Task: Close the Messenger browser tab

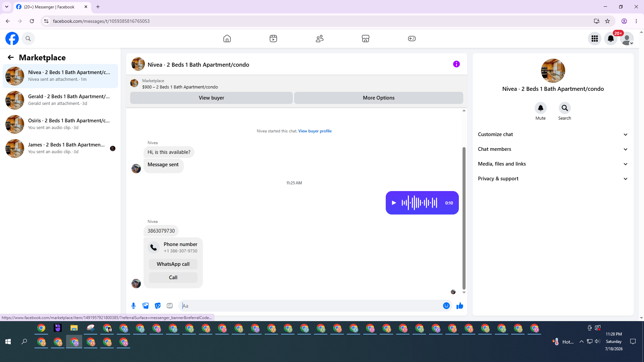Action: click(86, 7)
